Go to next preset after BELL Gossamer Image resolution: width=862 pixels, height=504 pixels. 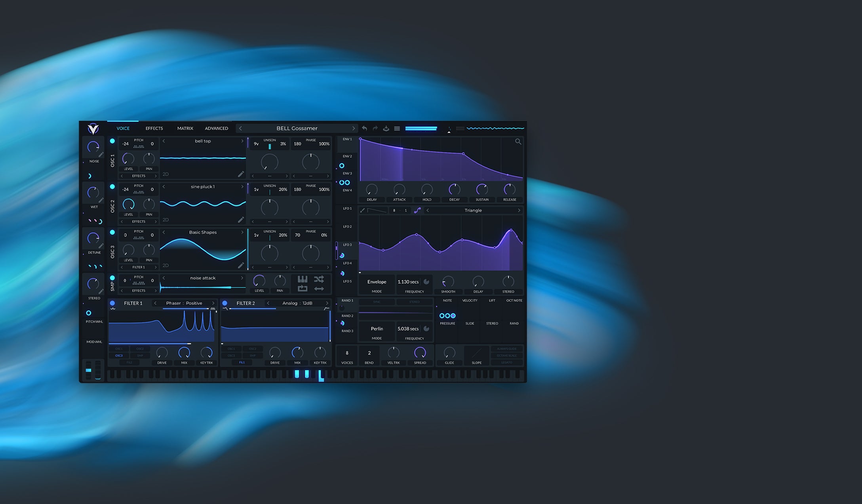pyautogui.click(x=353, y=129)
